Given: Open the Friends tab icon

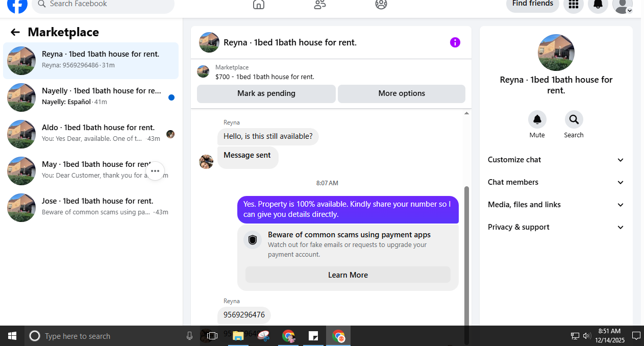Looking at the screenshot, I should [x=320, y=4].
